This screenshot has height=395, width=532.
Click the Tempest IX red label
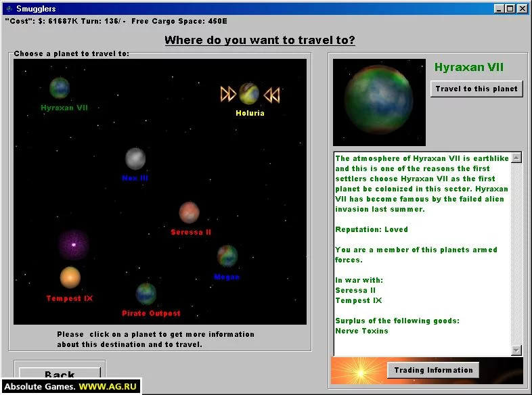click(x=70, y=298)
